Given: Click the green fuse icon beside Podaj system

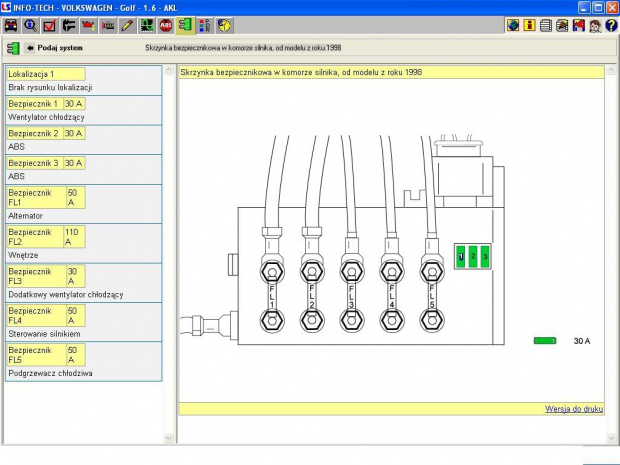Looking at the screenshot, I should point(13,48).
